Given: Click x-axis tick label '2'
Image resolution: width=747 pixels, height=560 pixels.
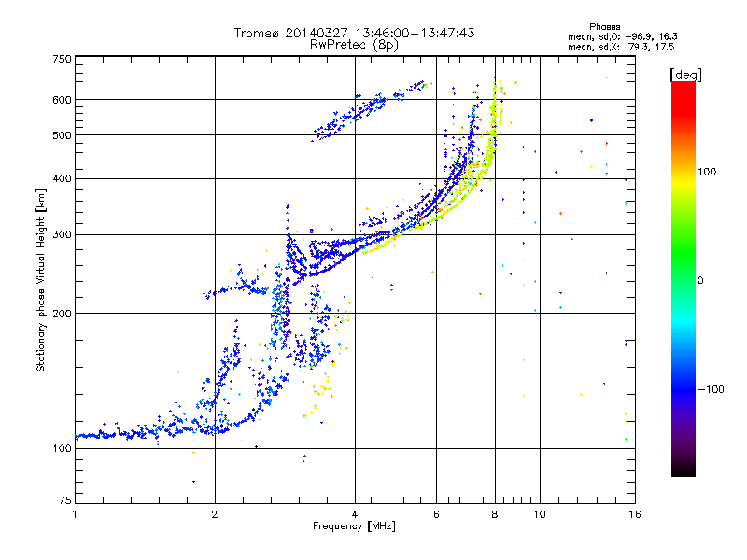Looking at the screenshot, I should click(x=215, y=514).
